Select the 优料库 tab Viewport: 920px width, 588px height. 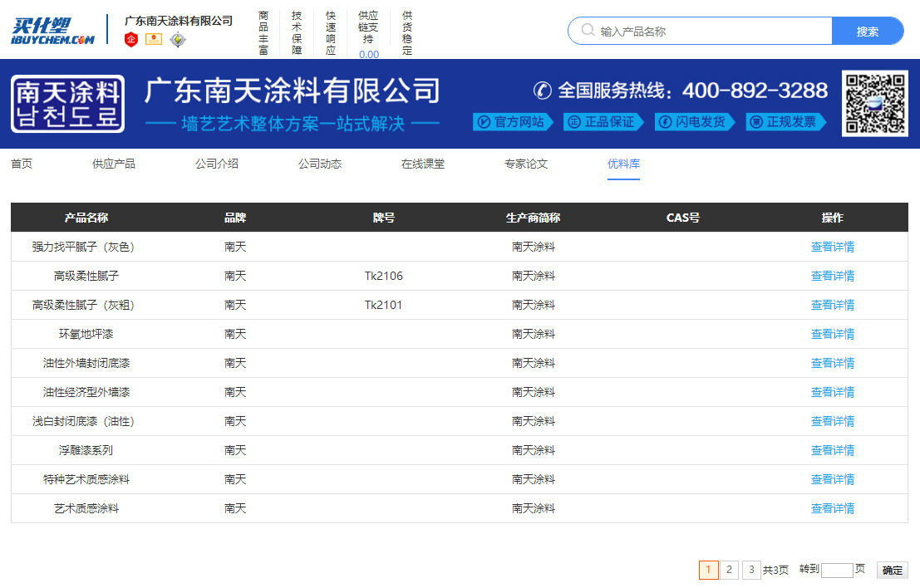pyautogui.click(x=623, y=164)
